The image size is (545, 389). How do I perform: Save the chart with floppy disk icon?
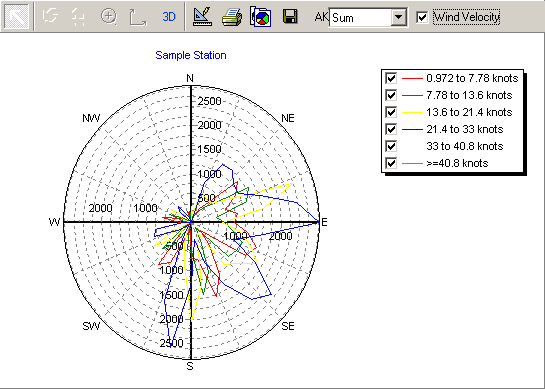coord(290,16)
